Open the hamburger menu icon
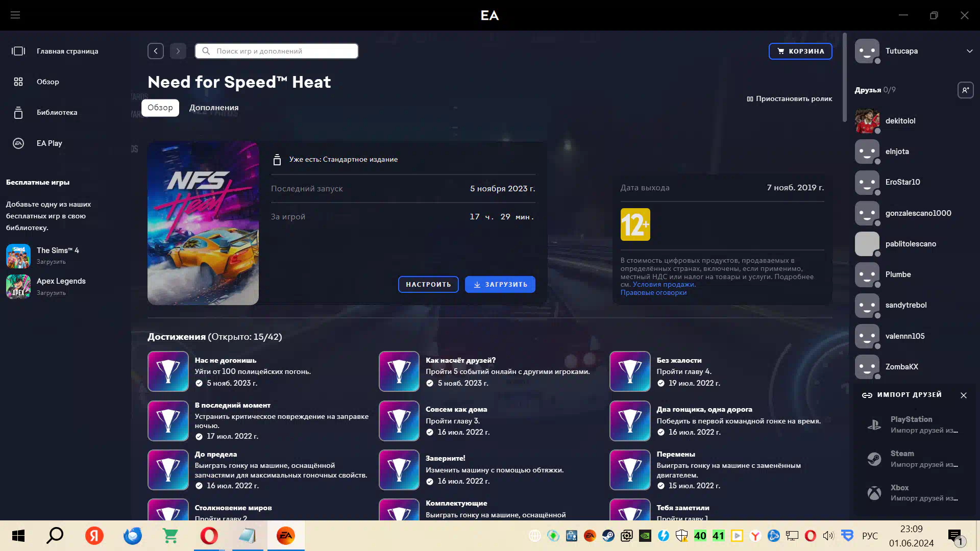Screen dimensions: 980x551 tap(15, 15)
